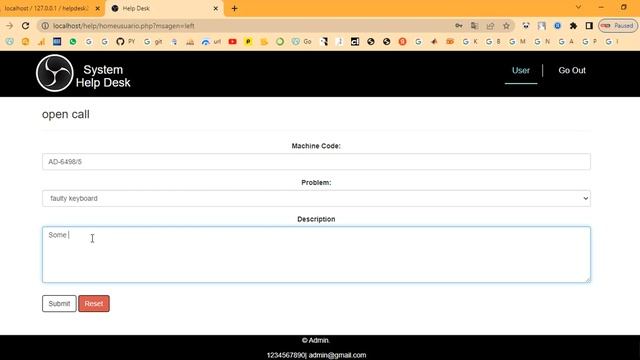Open the yellow P bookmark icon

click(248, 42)
